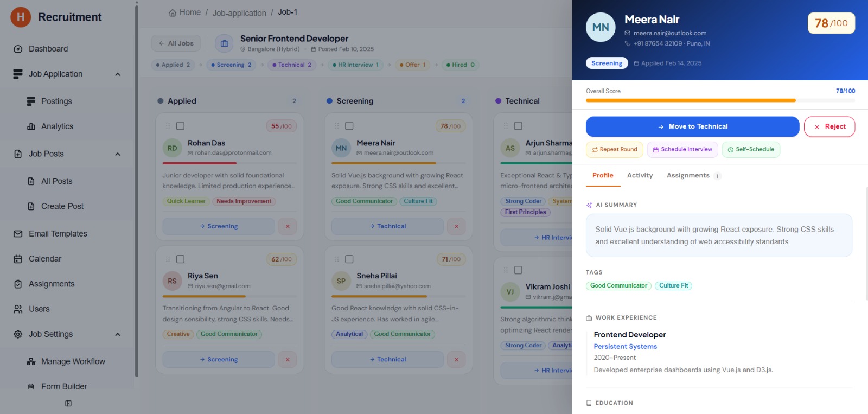The image size is (868, 414).
Task: Open the Persistent Systems company link
Action: click(625, 346)
